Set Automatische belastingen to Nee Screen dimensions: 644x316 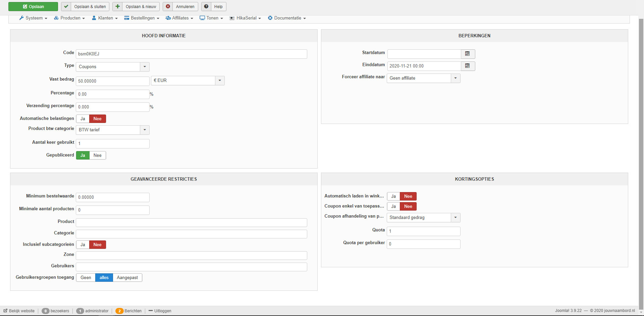click(x=98, y=119)
